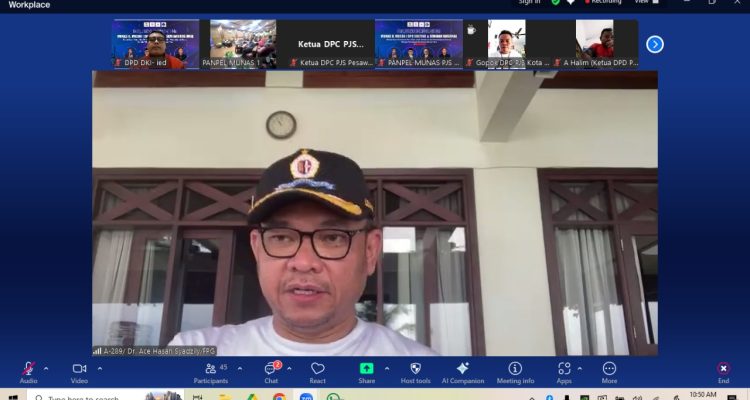Start screen sharing with Share button

click(x=367, y=370)
